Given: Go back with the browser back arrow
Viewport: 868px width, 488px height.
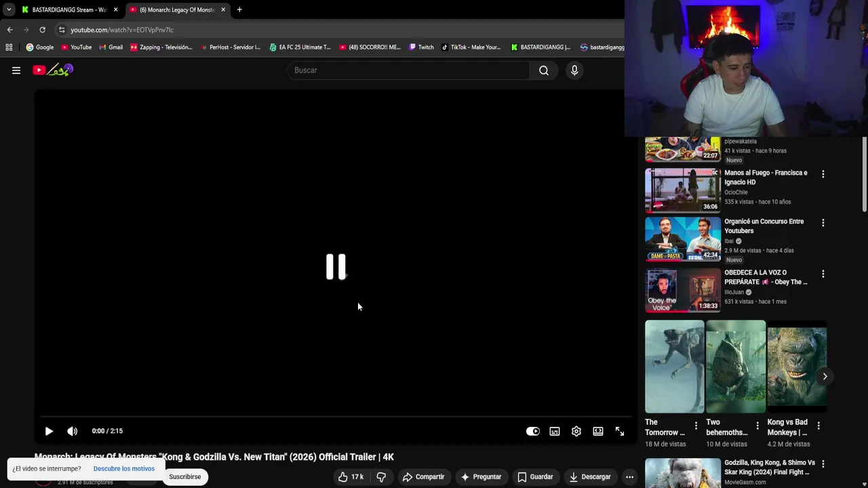Looking at the screenshot, I should [x=9, y=30].
